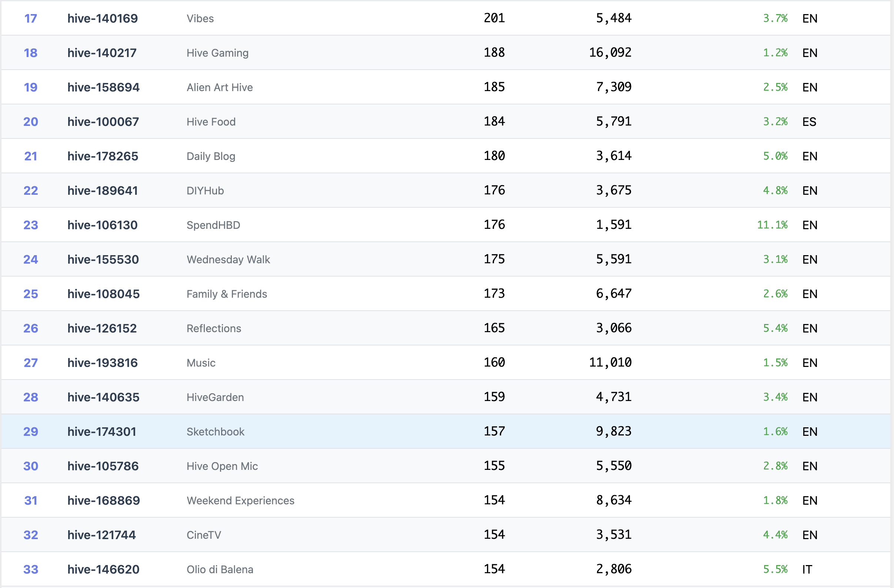Click DIYHub community name
This screenshot has width=894, height=588.
(x=205, y=191)
